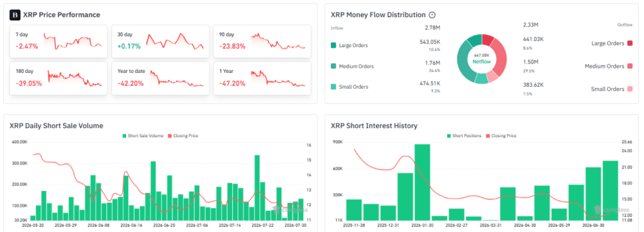Click the 25.66 right axis label
The width and height of the screenshot is (644, 232).
[x=627, y=142]
